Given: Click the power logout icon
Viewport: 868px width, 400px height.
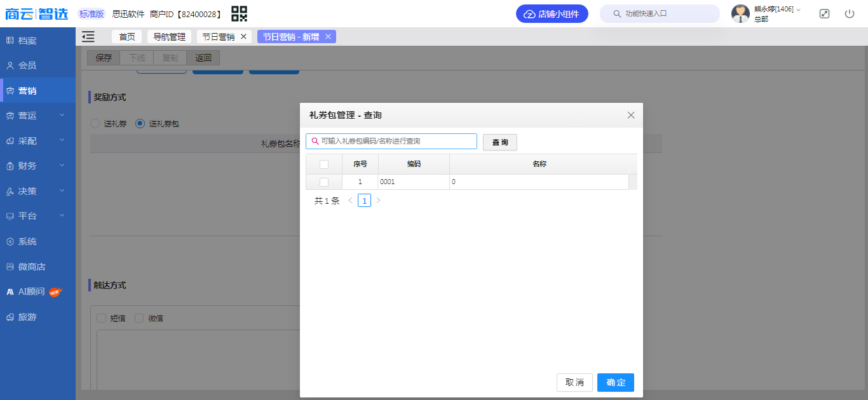Looking at the screenshot, I should coord(850,13).
